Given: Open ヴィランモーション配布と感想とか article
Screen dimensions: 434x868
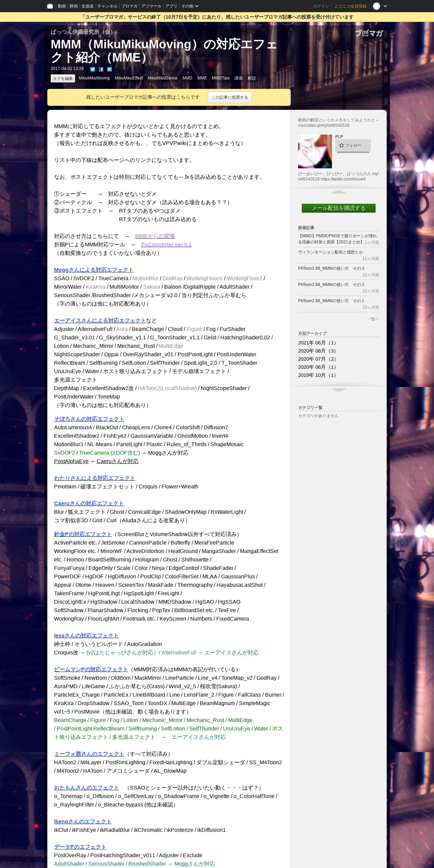Looking at the screenshot, I should (331, 252).
